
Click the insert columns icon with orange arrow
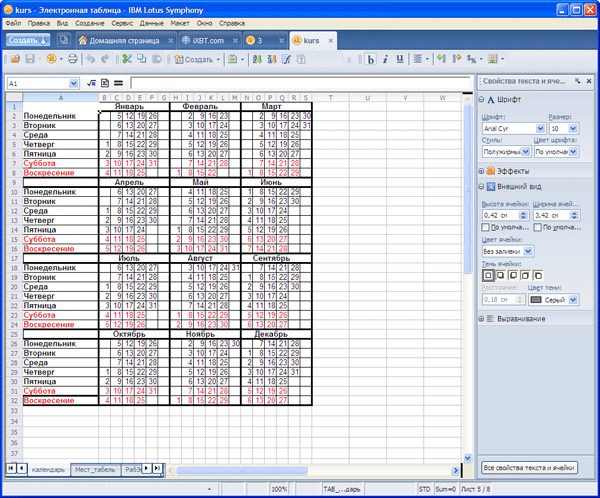[x=456, y=59]
